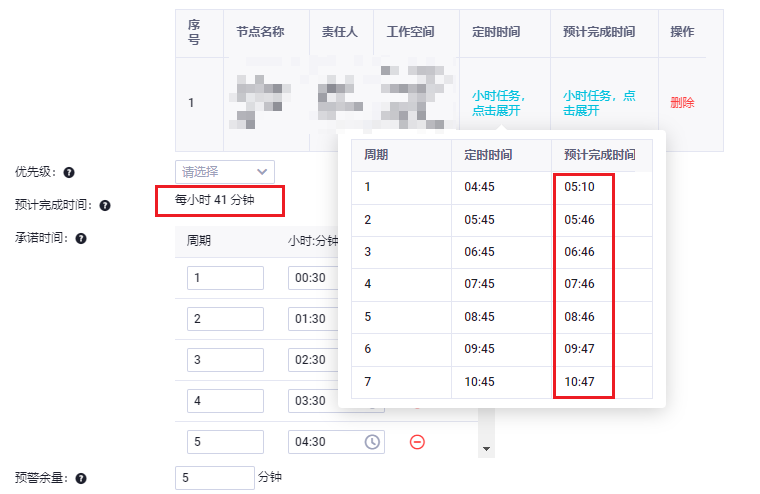Remove period 5 row with red minus icon
This screenshot has width=760, height=494.
[x=417, y=442]
